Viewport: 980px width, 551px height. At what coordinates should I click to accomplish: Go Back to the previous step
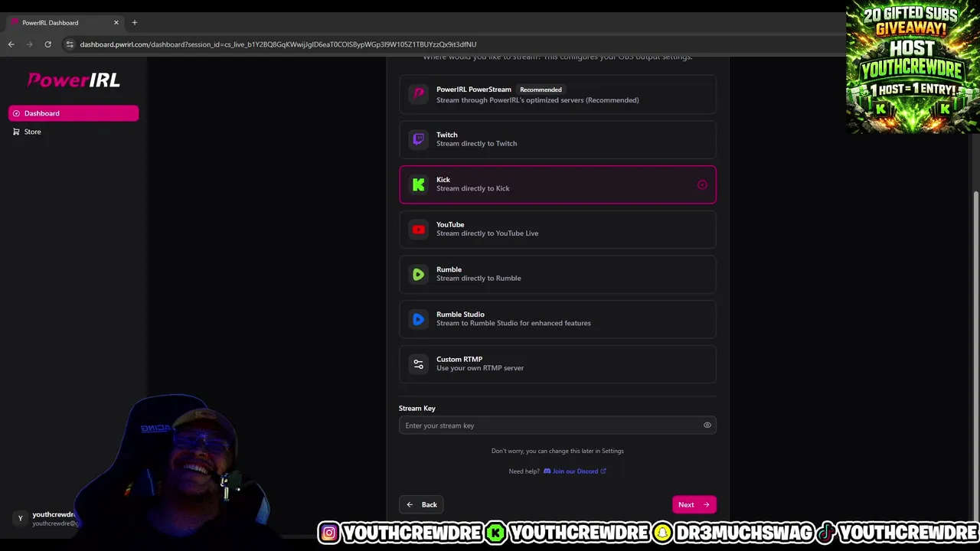click(421, 504)
